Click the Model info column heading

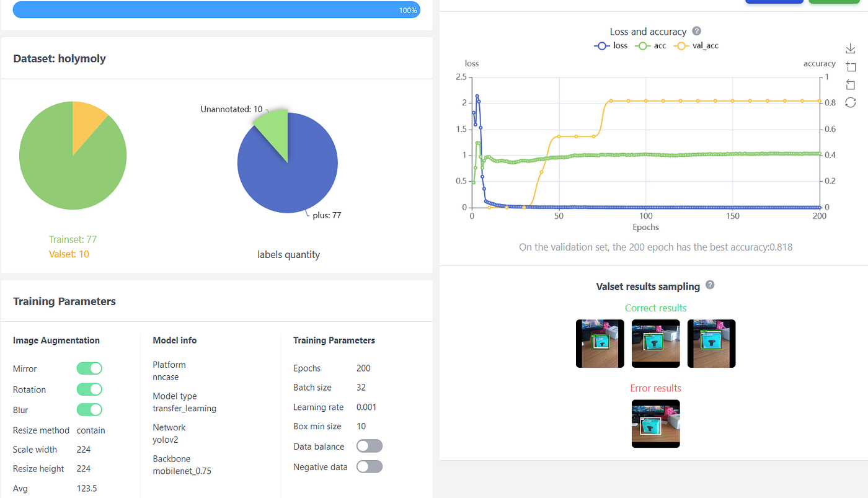(175, 340)
